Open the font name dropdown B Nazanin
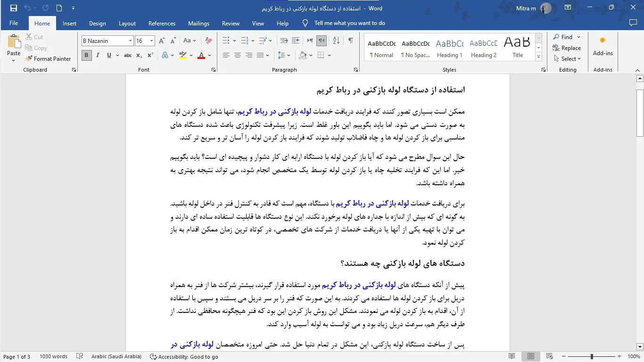Screen dimensions: 644x362 pos(130,41)
